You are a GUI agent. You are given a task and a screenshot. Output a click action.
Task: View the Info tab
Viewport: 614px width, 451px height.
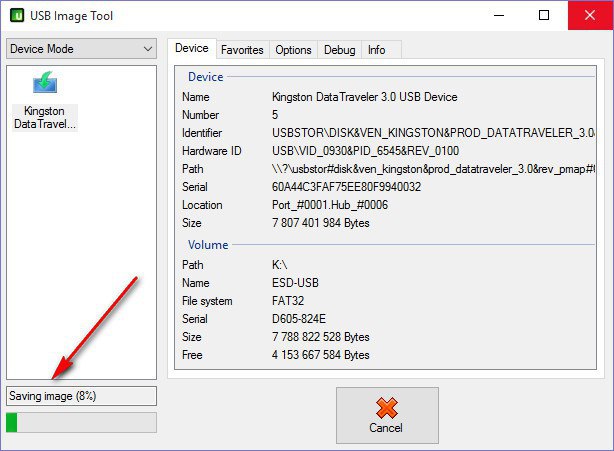[376, 50]
